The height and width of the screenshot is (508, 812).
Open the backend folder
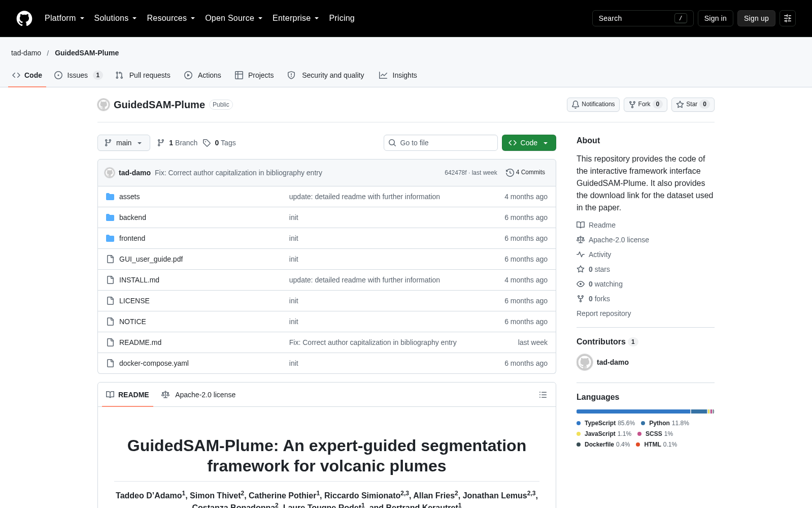(132, 217)
